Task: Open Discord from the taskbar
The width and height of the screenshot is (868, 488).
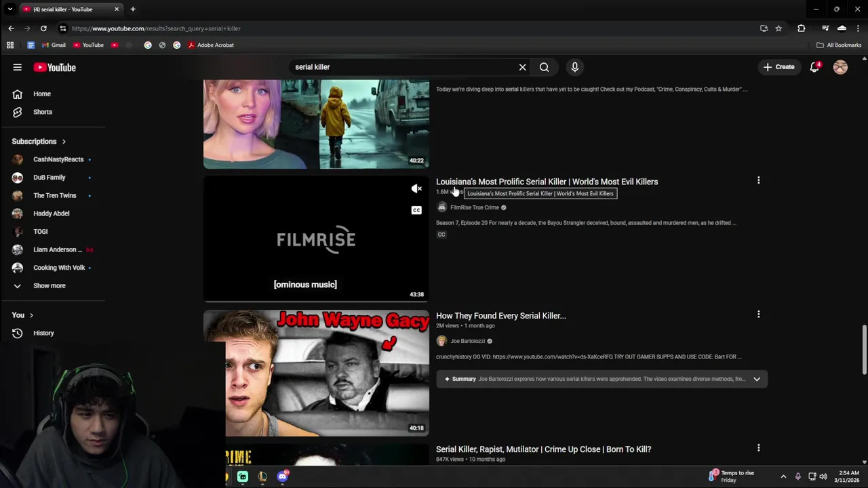Action: (283, 476)
